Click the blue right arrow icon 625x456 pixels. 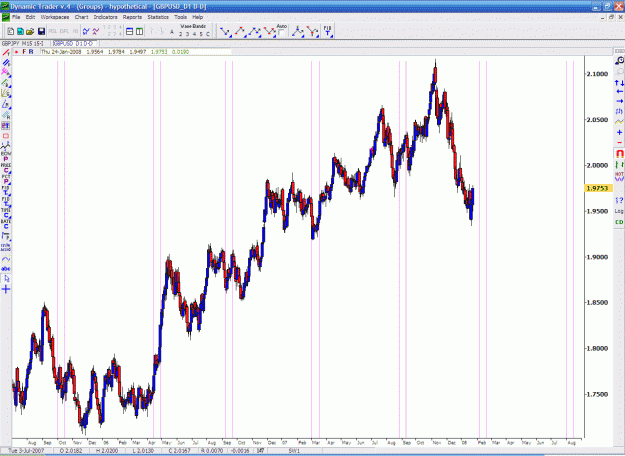(x=619, y=101)
